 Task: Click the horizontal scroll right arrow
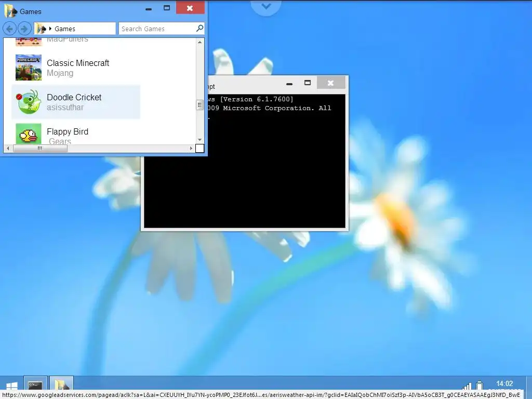click(191, 148)
